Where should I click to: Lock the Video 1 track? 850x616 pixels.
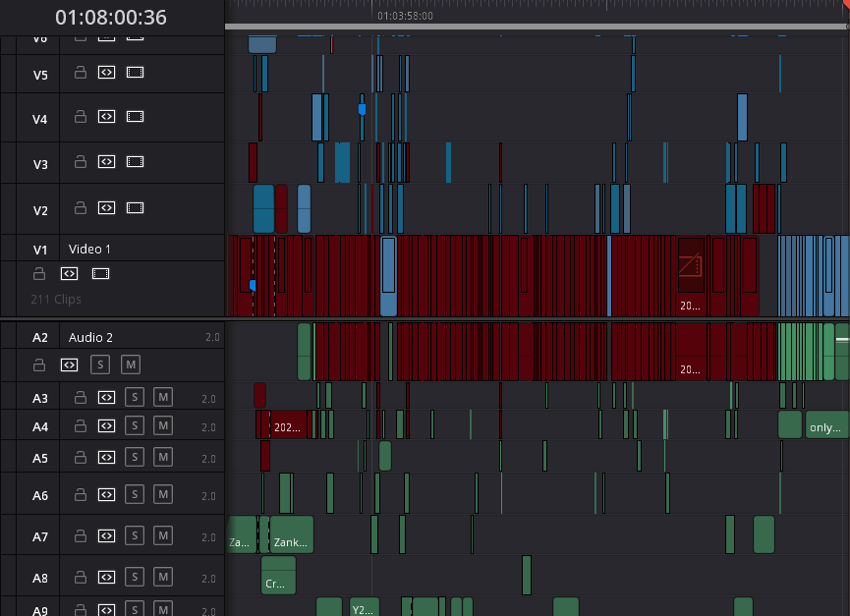39,273
